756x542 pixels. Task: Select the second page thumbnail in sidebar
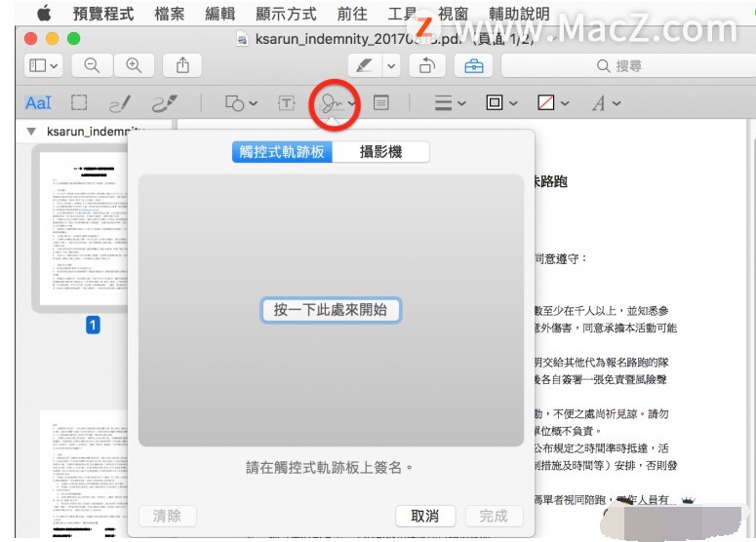pos(83,475)
